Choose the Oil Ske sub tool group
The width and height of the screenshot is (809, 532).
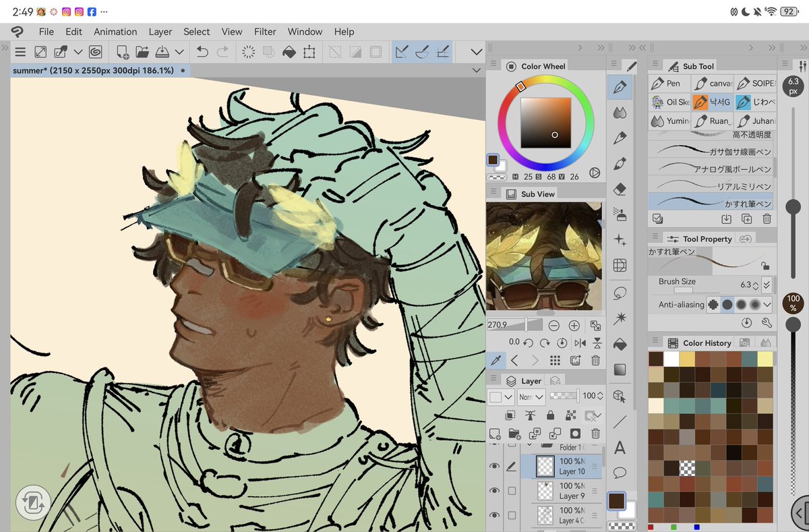[669, 102]
